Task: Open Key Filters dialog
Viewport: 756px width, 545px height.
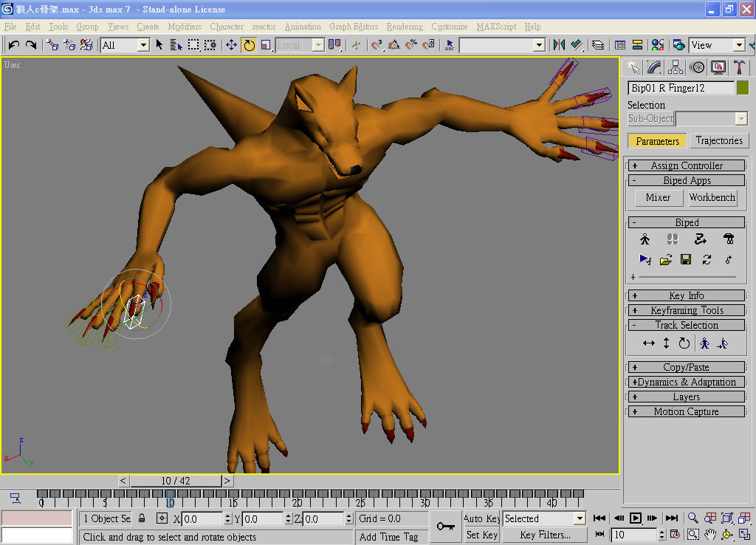Action: pos(545,535)
